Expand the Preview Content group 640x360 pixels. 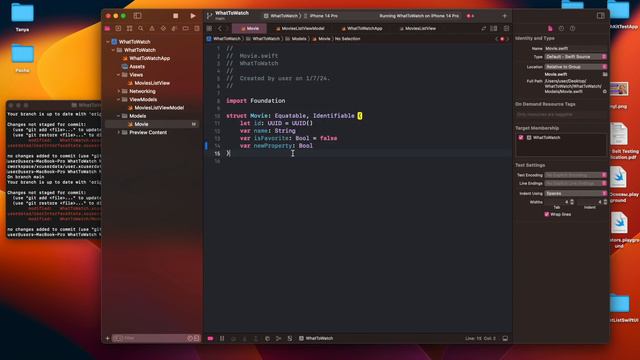[x=119, y=132]
